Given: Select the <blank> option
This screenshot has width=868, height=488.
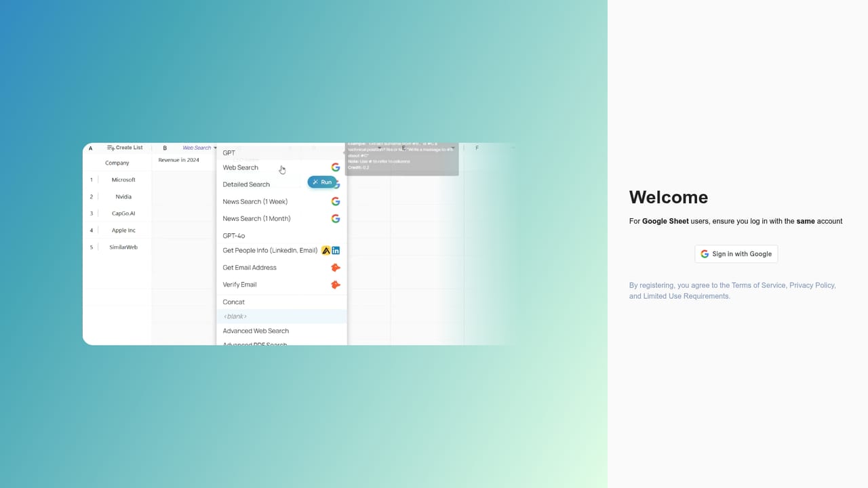Looking at the screenshot, I should pos(282,317).
